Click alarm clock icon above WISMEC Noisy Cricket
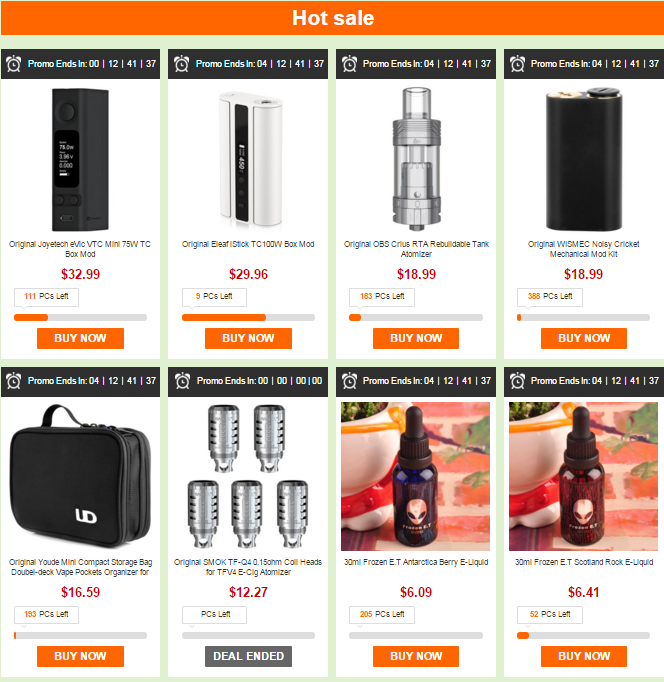664x682 pixels. point(517,64)
